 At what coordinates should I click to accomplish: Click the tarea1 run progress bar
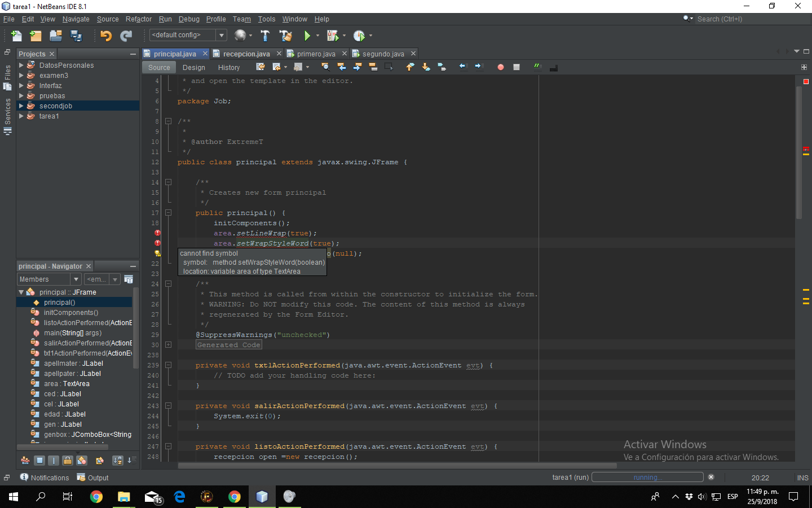(x=647, y=477)
